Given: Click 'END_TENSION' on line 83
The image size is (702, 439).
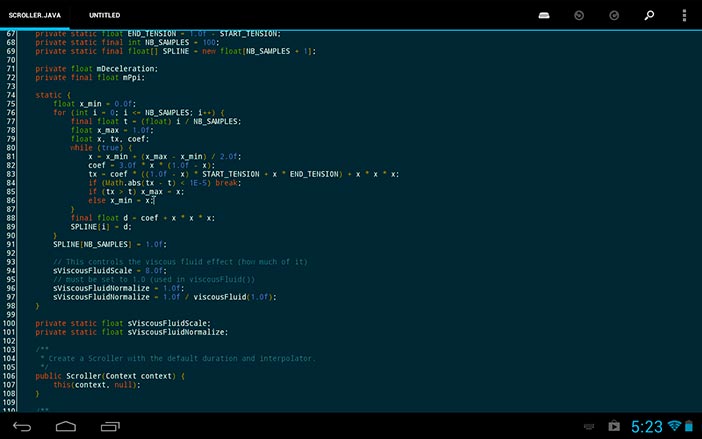Looking at the screenshot, I should pos(313,174).
